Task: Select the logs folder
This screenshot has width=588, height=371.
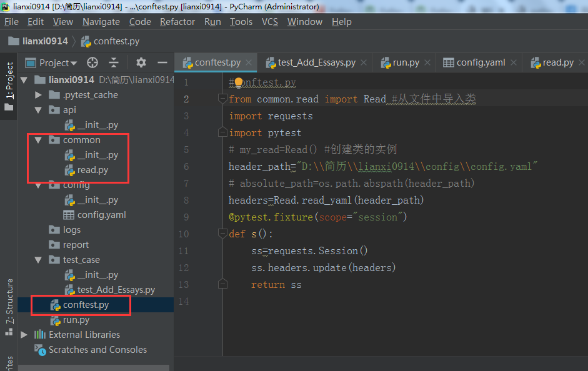Action: [65, 230]
